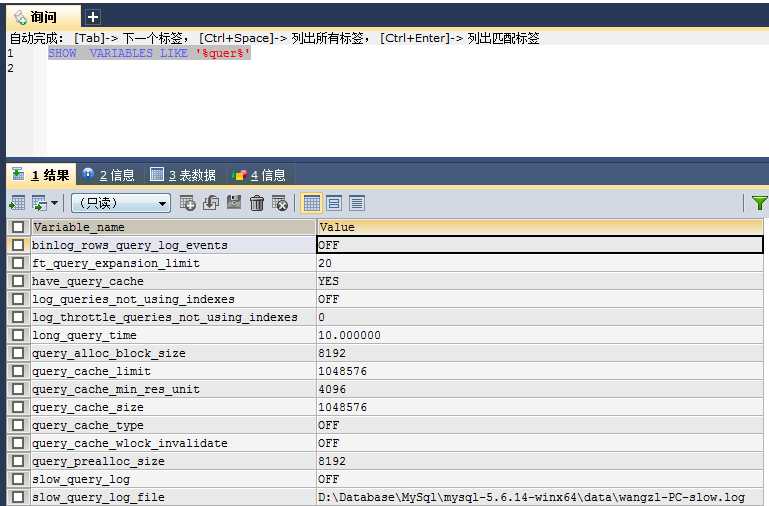Select the OFF value of binlog_rows_query_log_events
Viewport: 769px width, 506px height.
tap(539, 245)
